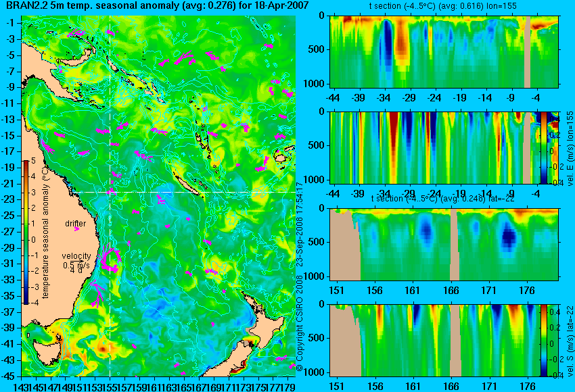Click the '161' longitude tick under the bottom velocity section
575x392 pixels.
pos(413,387)
